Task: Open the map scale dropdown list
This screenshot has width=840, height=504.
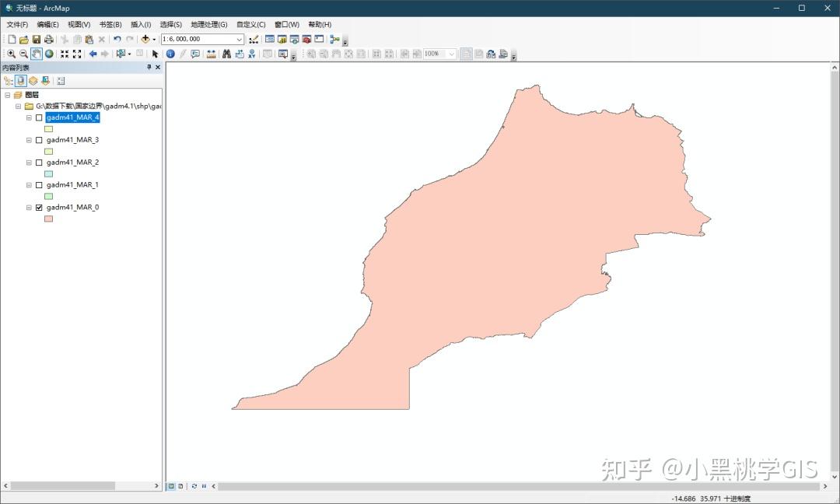Action: [x=240, y=39]
